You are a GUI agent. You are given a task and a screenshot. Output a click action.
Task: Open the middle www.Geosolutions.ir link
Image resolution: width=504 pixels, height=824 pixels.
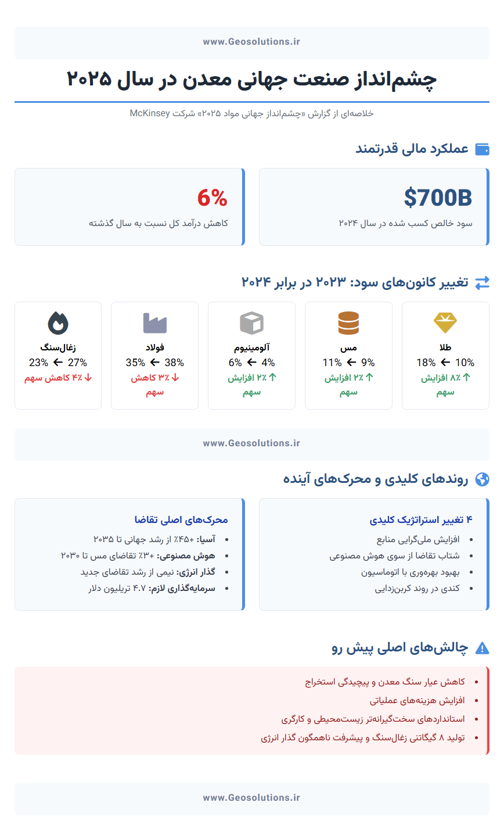click(x=251, y=443)
